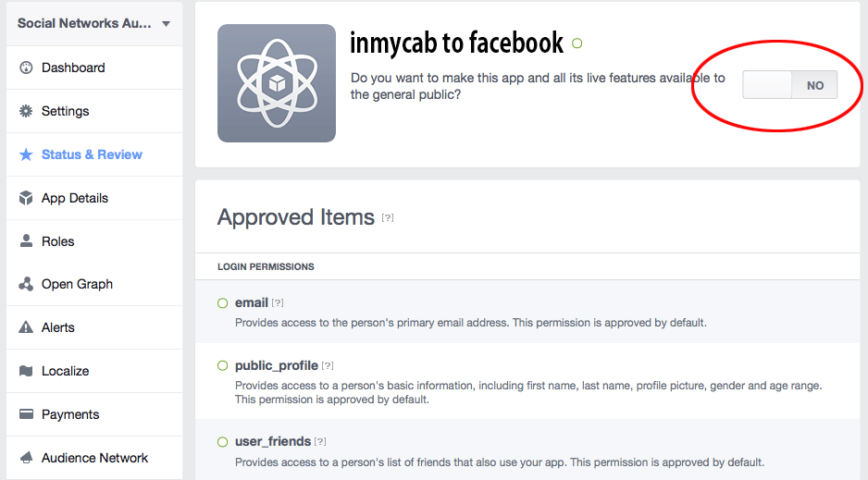The image size is (868, 480).
Task: Click the Open Graph nodes icon
Action: point(26,284)
